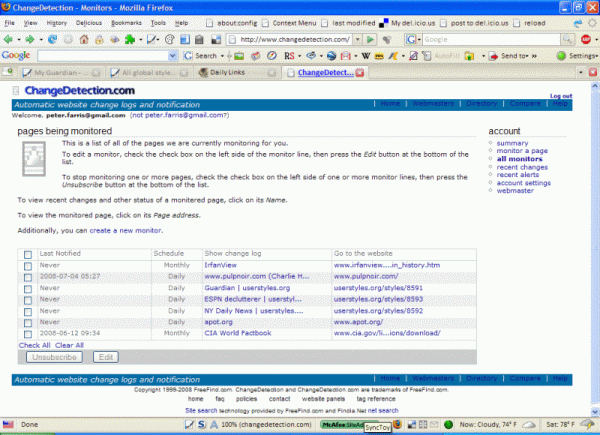Click the green Go arrow beside the address bar

tap(370, 39)
